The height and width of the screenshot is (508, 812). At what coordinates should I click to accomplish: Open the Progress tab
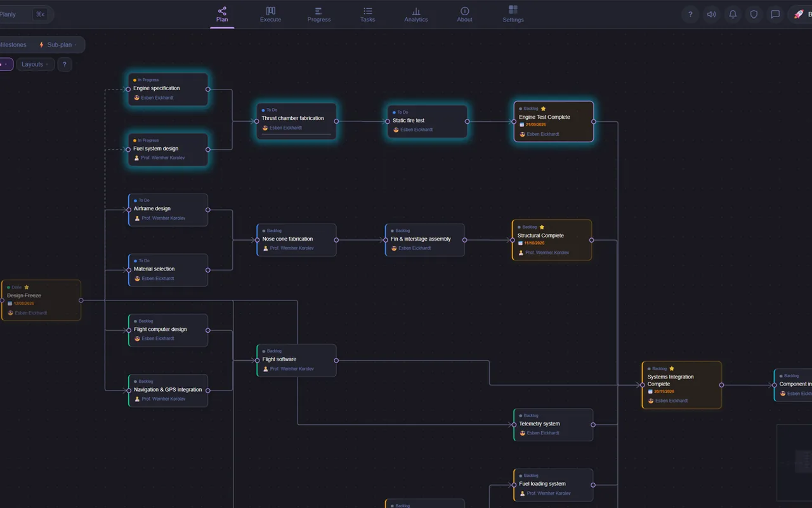[x=319, y=15]
